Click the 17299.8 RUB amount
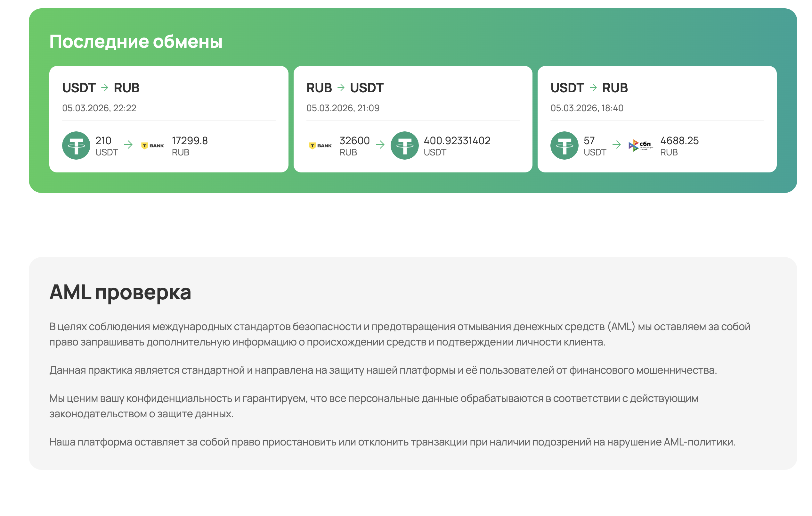The image size is (812, 516). point(190,141)
